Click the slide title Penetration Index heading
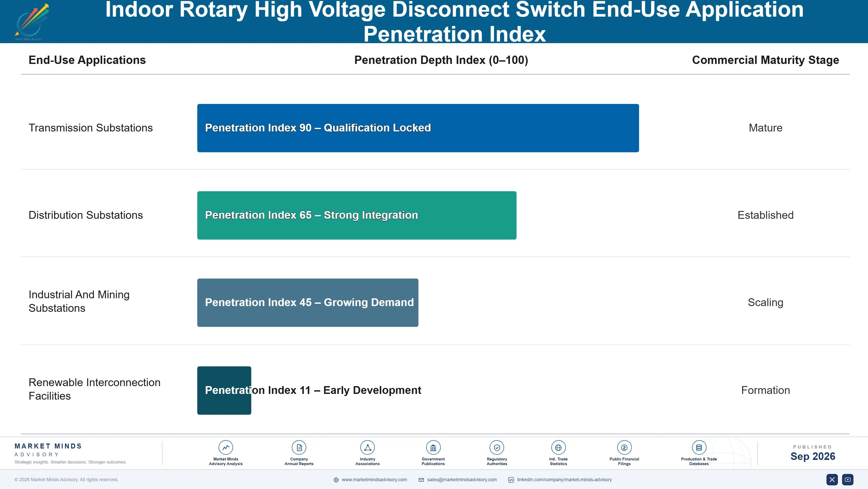 click(454, 22)
